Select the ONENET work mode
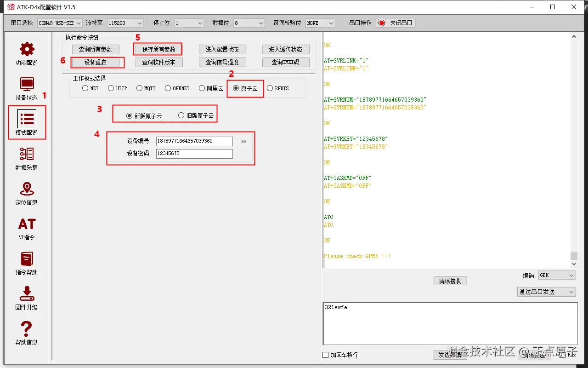The height and width of the screenshot is (368, 588). tap(168, 88)
